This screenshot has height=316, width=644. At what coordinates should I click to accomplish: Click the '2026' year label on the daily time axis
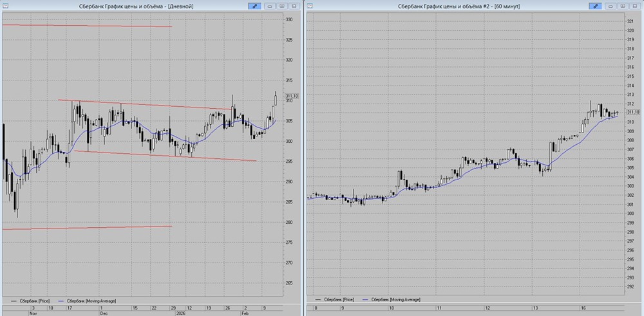coord(181,312)
